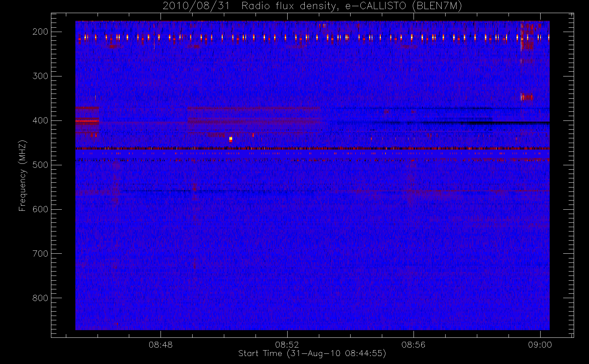Screen dimensions: 589x364
Task: Click the 200 frequency tick label
Action: [x=40, y=32]
